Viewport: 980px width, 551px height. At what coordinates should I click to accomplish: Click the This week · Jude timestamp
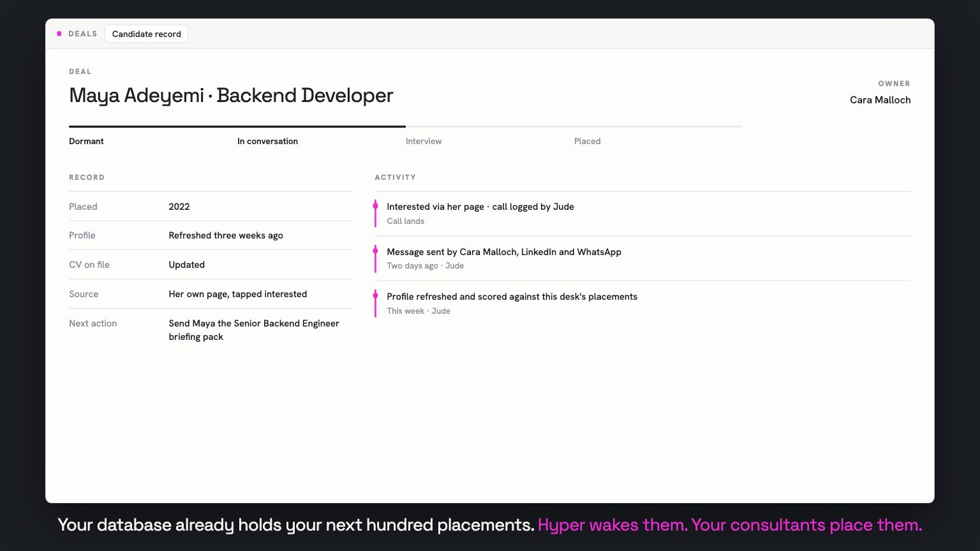(x=419, y=311)
